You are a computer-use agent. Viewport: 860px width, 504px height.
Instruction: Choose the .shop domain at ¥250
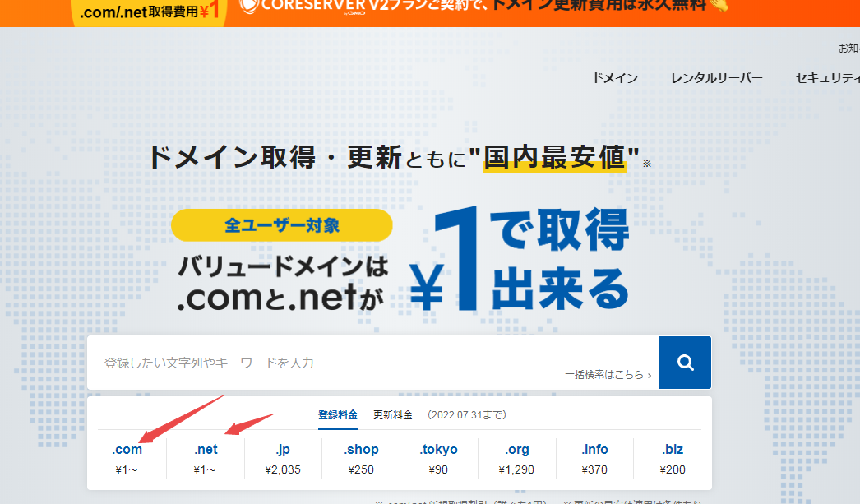[x=361, y=459]
